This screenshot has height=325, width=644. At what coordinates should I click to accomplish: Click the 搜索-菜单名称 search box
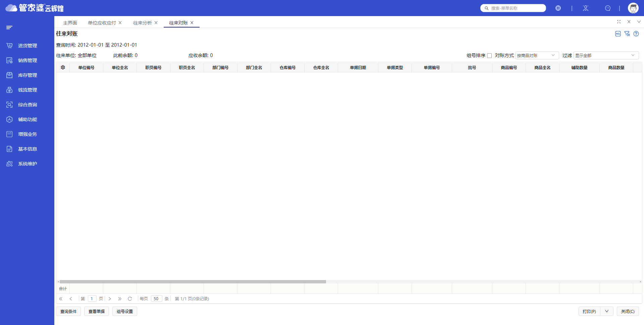tap(513, 8)
